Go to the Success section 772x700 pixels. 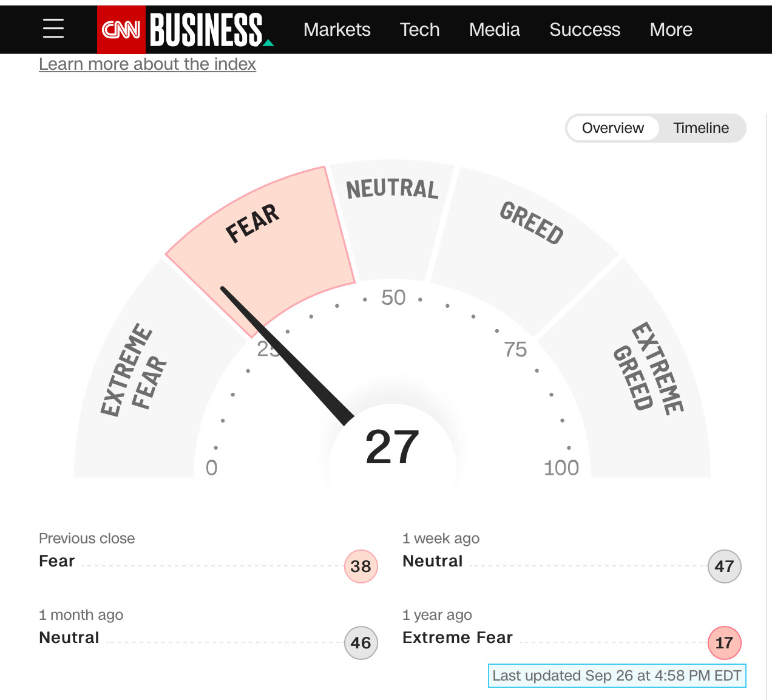click(x=584, y=29)
